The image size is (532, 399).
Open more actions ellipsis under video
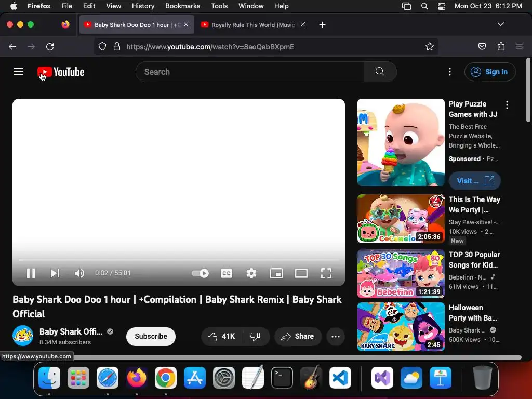pyautogui.click(x=336, y=336)
